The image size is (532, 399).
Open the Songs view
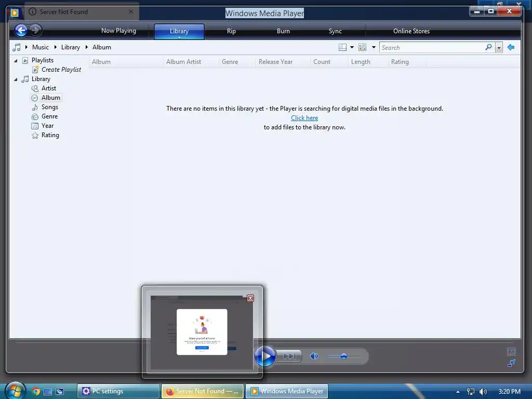pos(49,107)
